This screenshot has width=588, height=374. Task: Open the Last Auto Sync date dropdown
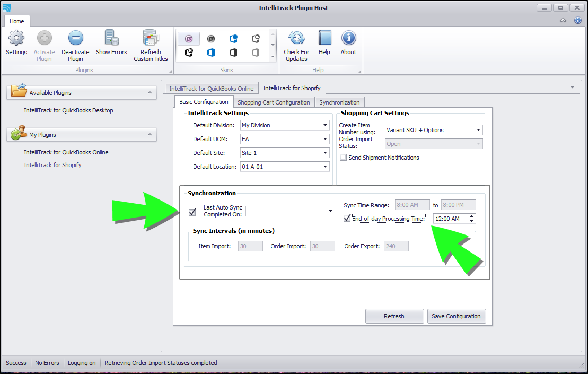pyautogui.click(x=330, y=211)
